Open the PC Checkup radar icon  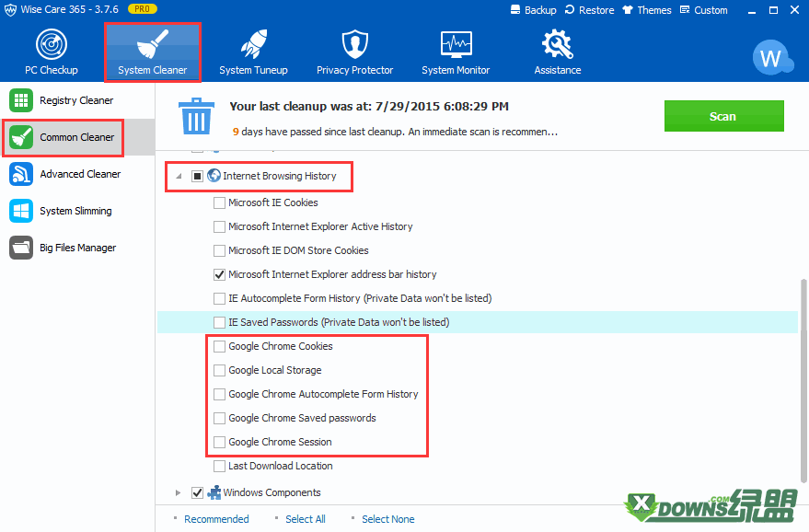tap(51, 44)
